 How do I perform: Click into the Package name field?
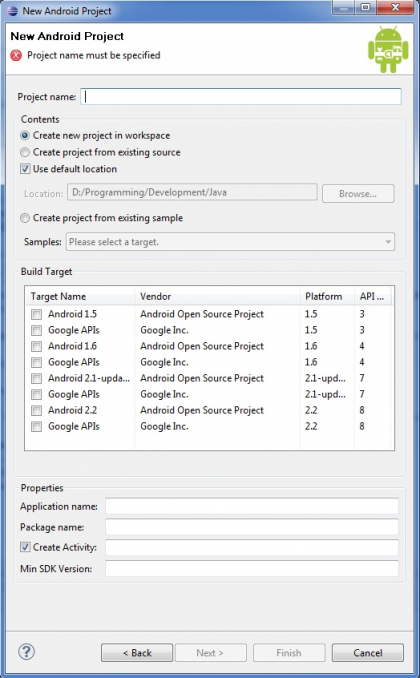(252, 527)
